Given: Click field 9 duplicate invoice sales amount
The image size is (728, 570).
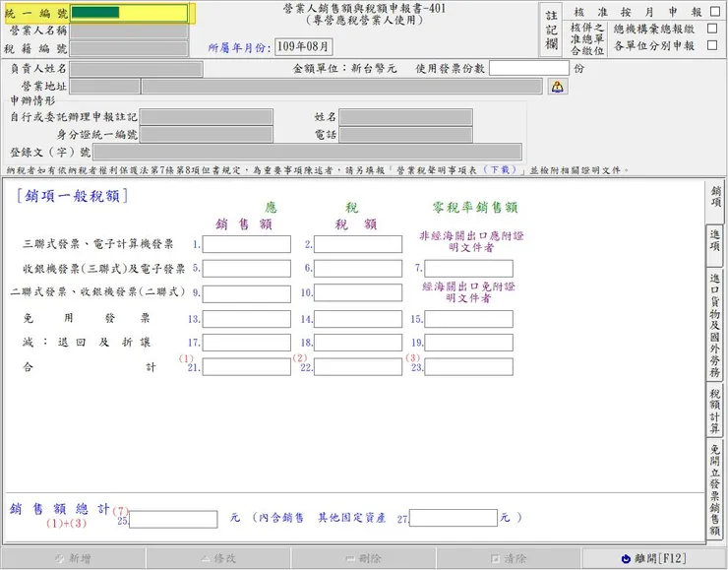Looking at the screenshot, I should tap(247, 293).
